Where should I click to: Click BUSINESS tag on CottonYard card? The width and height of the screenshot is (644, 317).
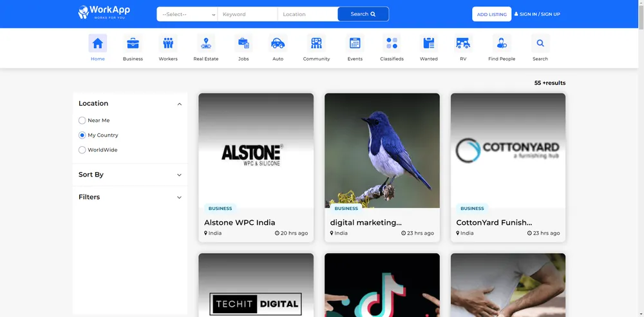472,209
